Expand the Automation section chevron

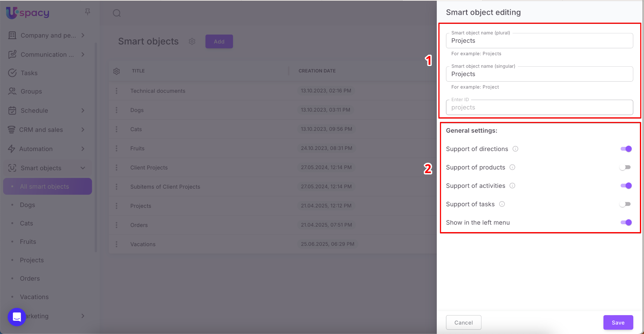(83, 149)
